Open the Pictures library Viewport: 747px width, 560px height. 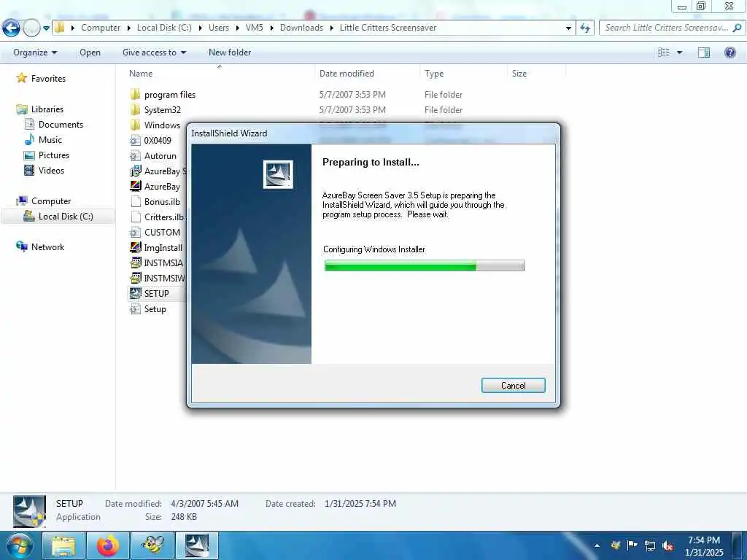[x=54, y=155]
